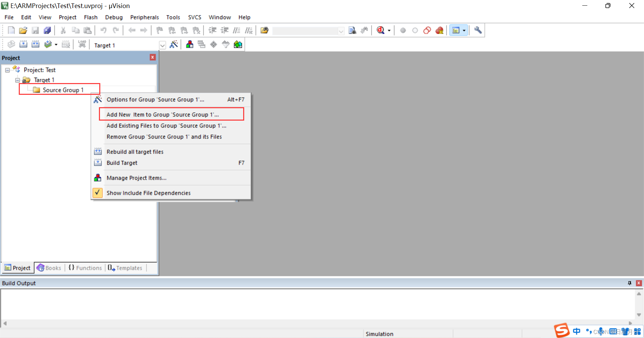Open the debug session dropdown arrow
644x338 pixels.
pos(389,30)
